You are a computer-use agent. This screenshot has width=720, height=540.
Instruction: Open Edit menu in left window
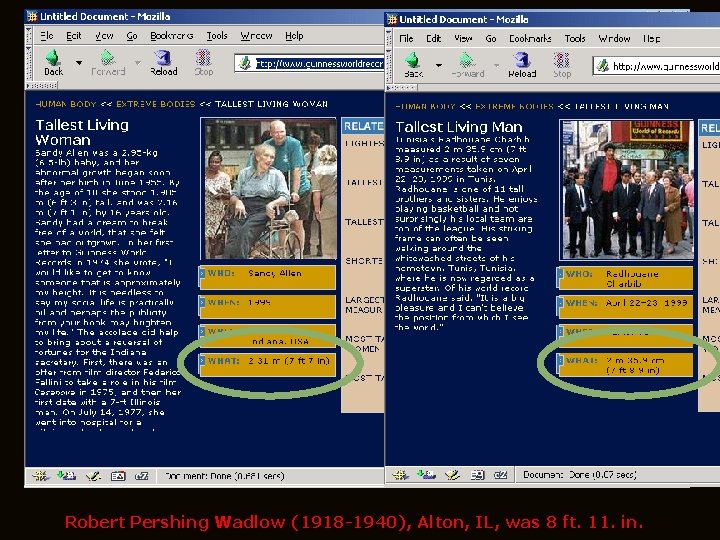click(x=73, y=36)
